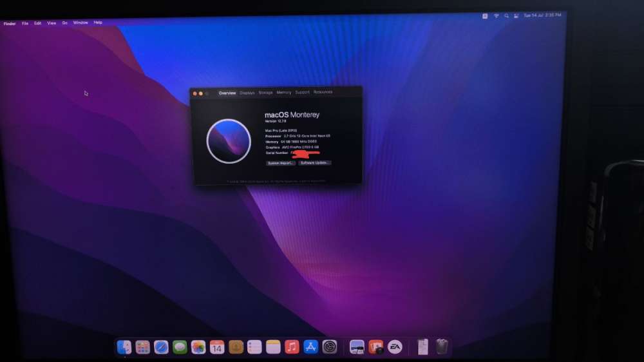This screenshot has width=644, height=362.
Task: Open the Calendar app showing 14
Action: click(x=217, y=347)
